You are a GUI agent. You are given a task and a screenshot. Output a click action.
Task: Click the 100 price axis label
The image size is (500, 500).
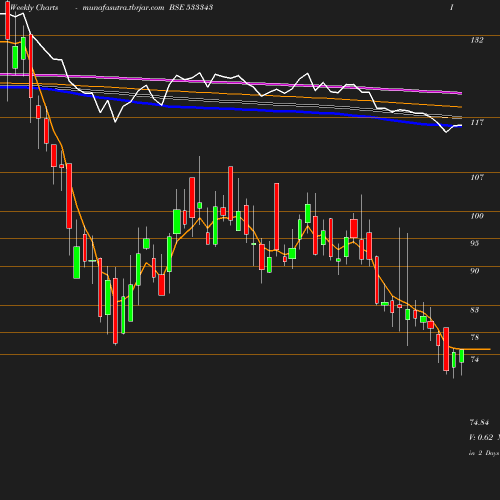click(477, 216)
